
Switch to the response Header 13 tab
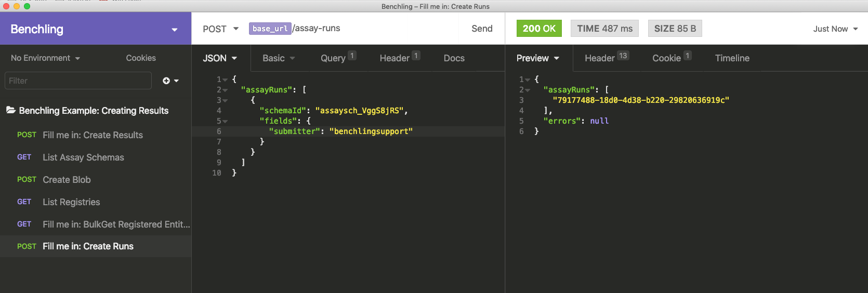[607, 58]
